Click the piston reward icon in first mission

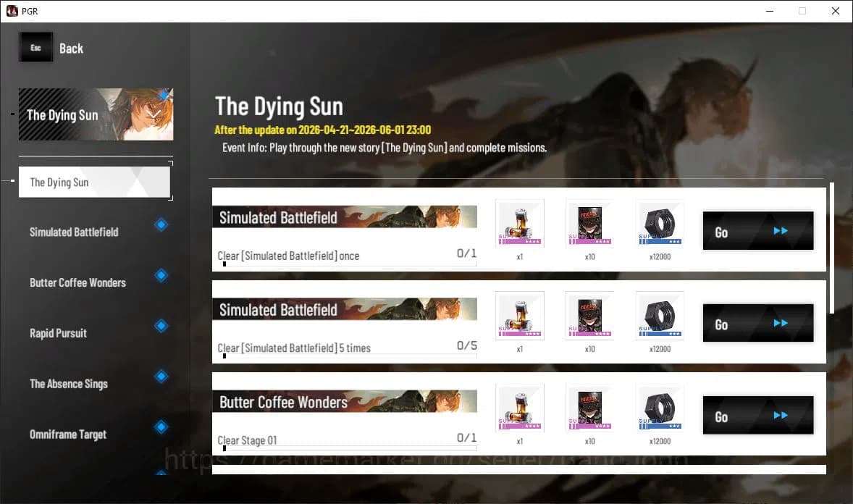point(519,224)
